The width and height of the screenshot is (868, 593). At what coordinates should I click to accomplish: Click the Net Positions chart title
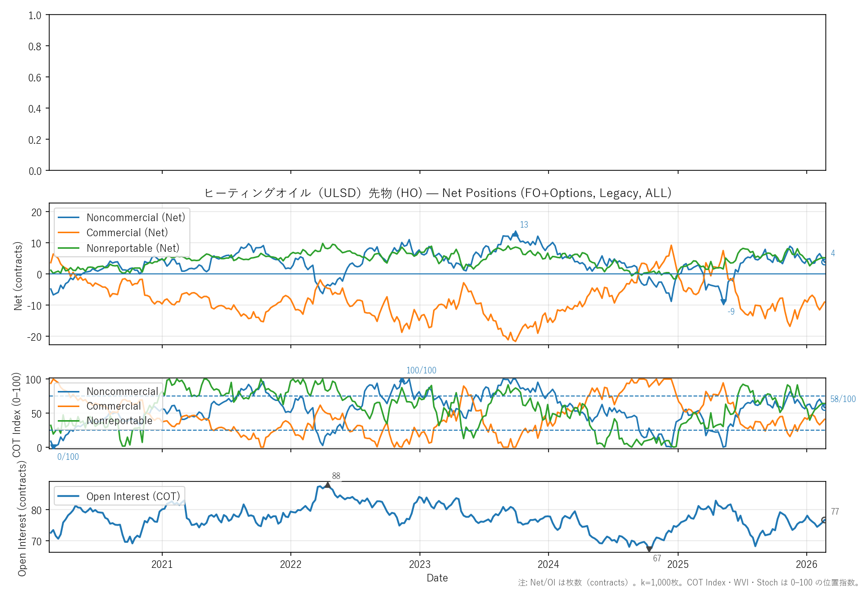(438, 193)
